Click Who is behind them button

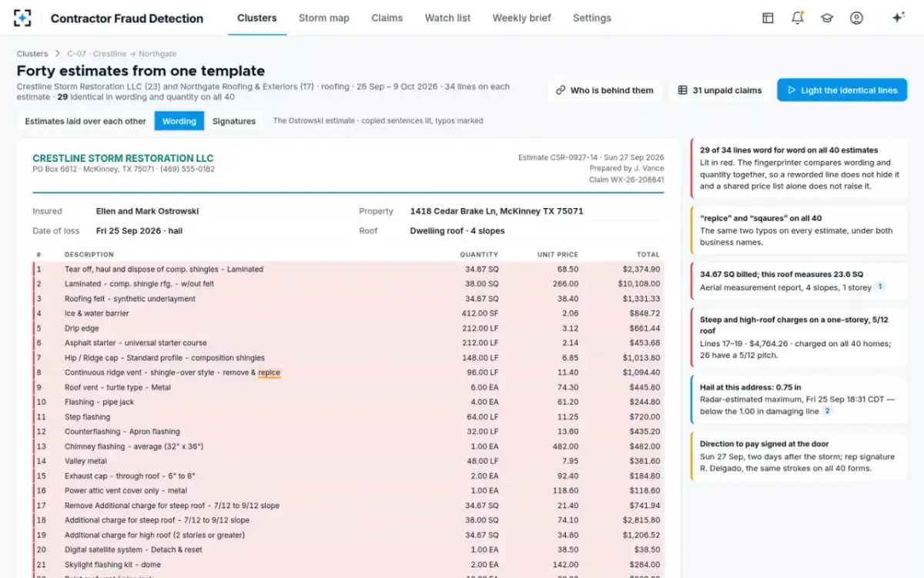[604, 90]
